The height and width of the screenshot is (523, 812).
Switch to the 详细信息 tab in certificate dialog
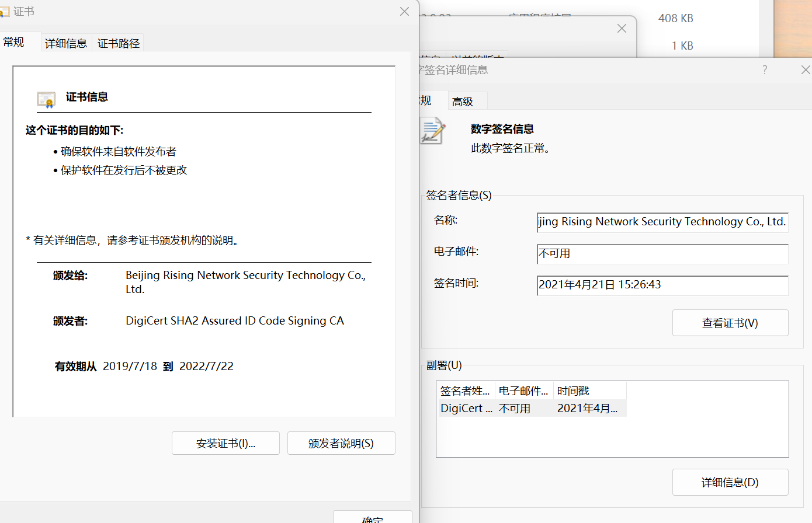pos(66,43)
